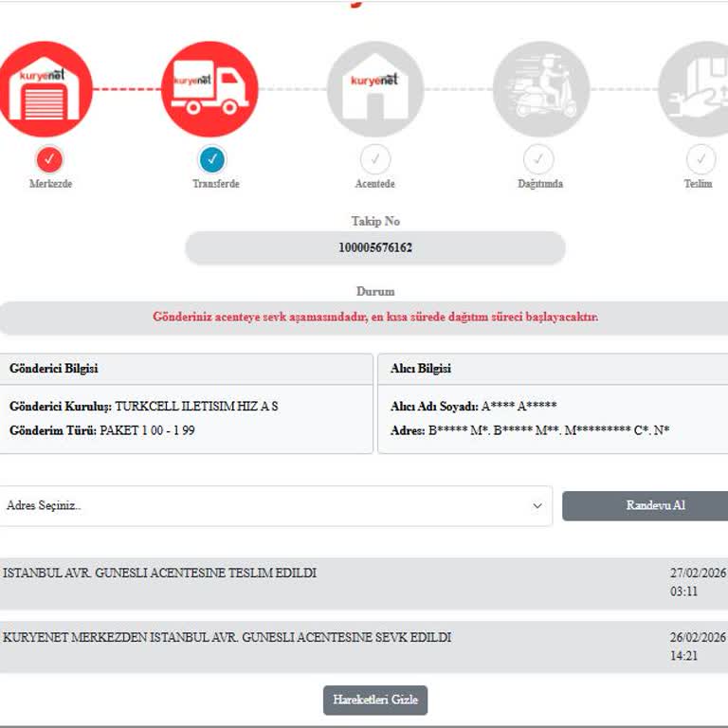Click the Gönderici Bilgisi panel header
This screenshot has height=728, width=728.
[x=186, y=369]
